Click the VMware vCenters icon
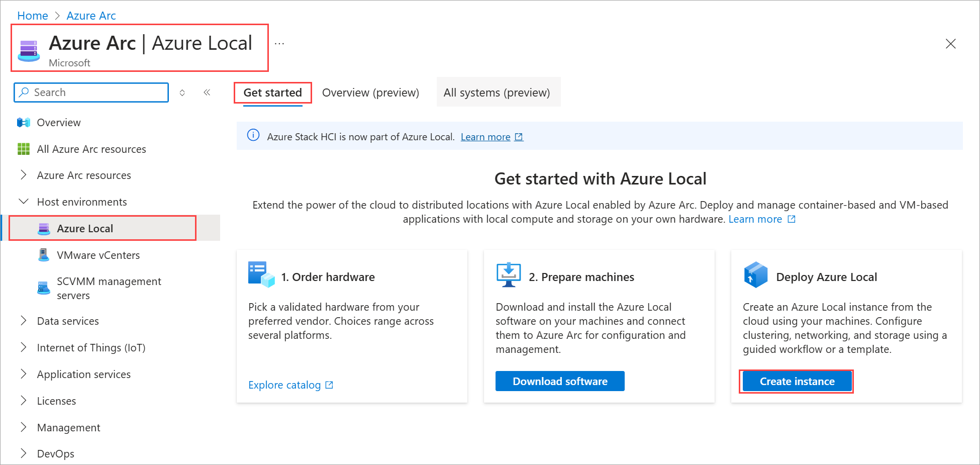The height and width of the screenshot is (465, 980). coord(44,255)
